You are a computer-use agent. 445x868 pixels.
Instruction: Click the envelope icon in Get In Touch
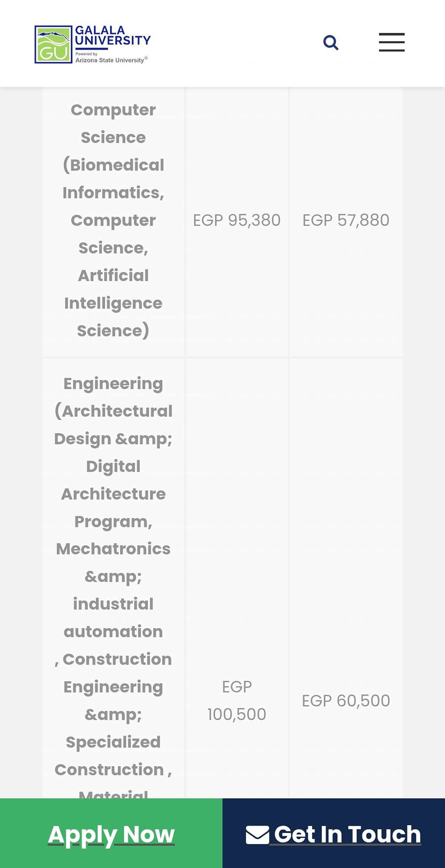tap(257, 835)
